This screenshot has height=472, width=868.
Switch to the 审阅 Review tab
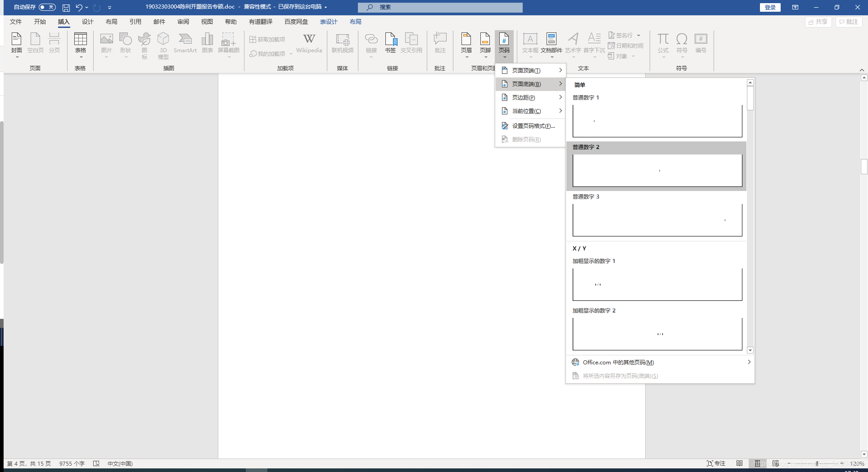pyautogui.click(x=183, y=22)
